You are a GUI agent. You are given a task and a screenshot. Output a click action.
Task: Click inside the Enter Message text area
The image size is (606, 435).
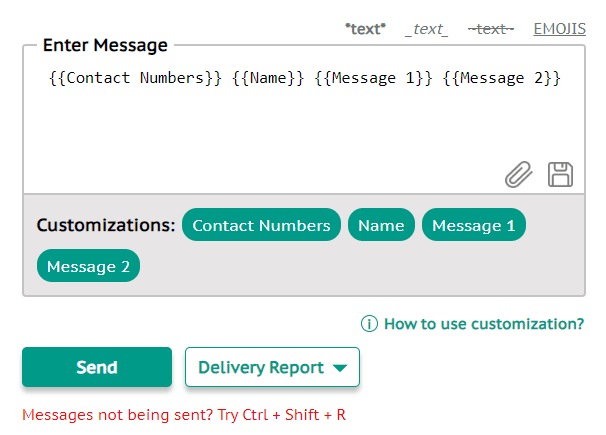tap(304, 120)
